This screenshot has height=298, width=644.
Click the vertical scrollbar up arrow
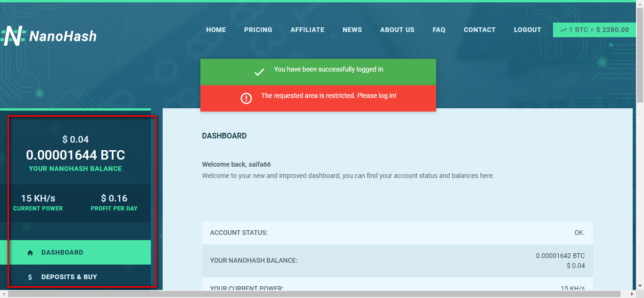640,4
